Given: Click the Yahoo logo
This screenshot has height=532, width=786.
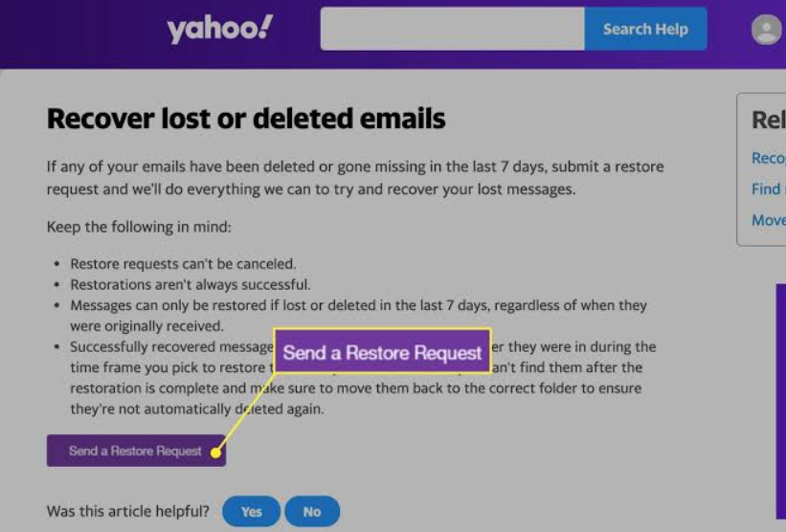Looking at the screenshot, I should [220, 29].
